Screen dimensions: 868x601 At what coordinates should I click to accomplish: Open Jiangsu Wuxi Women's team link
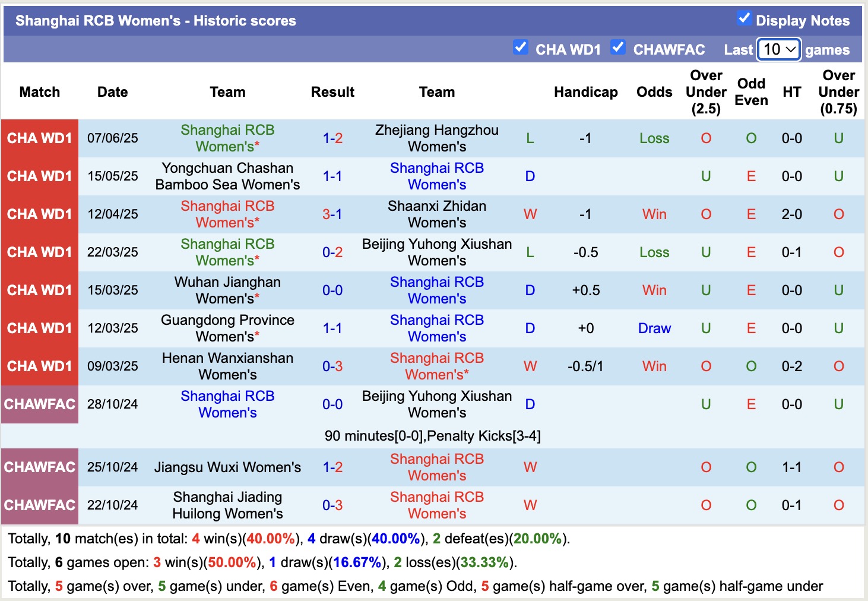click(227, 467)
